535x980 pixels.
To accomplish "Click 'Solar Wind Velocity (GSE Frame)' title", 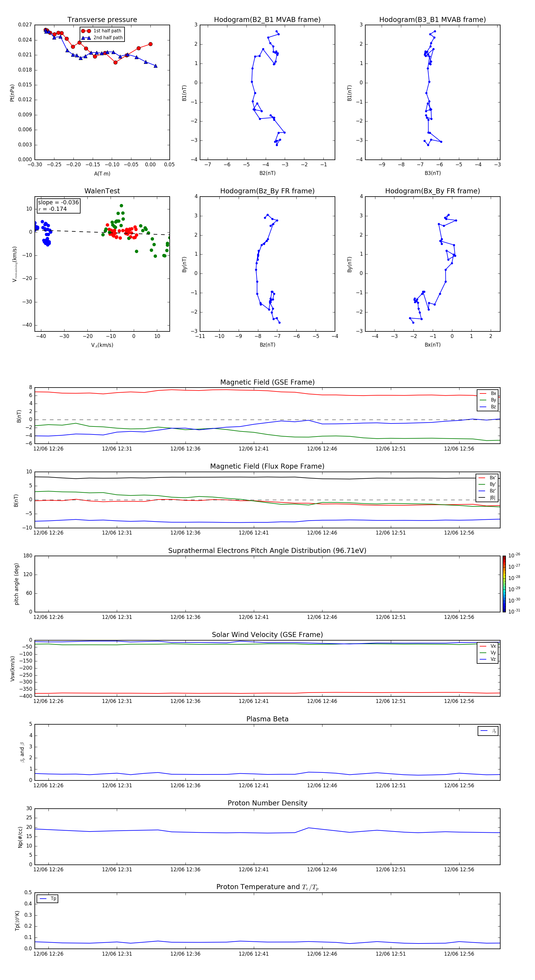I will click(x=267, y=635).
